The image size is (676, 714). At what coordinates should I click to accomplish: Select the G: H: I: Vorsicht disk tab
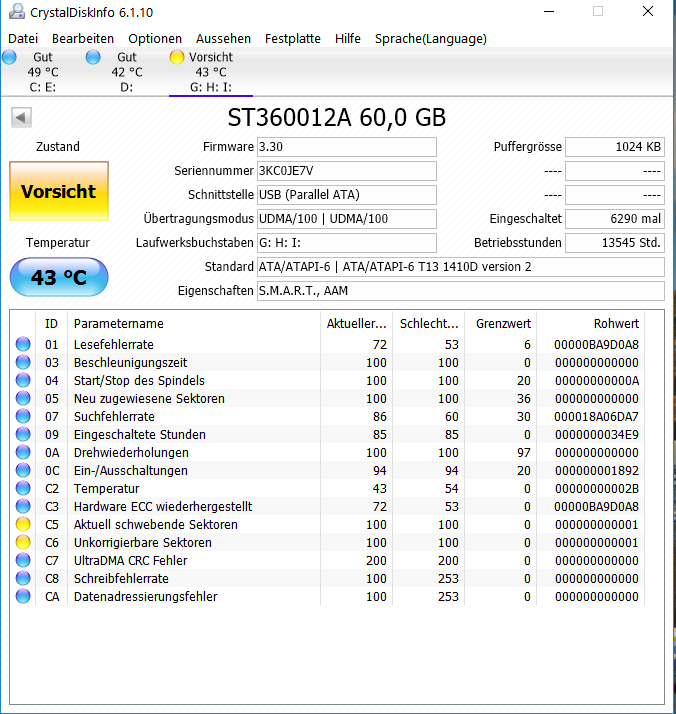(211, 72)
